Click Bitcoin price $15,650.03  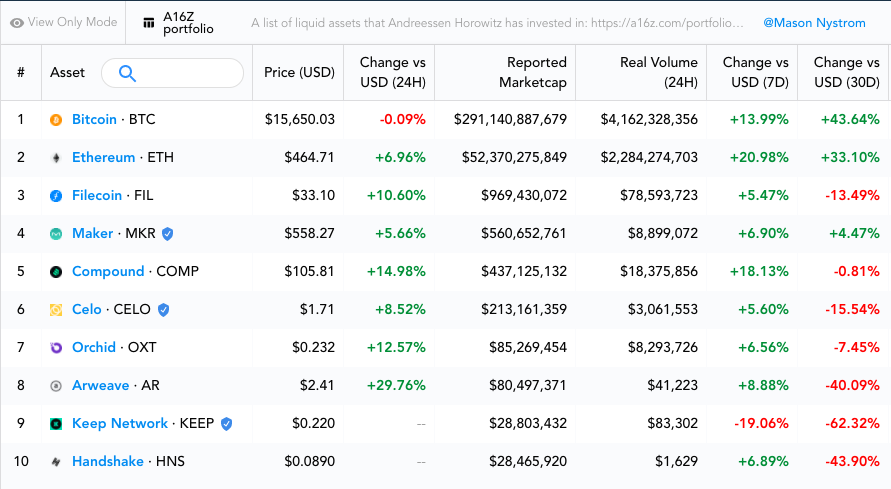[299, 119]
